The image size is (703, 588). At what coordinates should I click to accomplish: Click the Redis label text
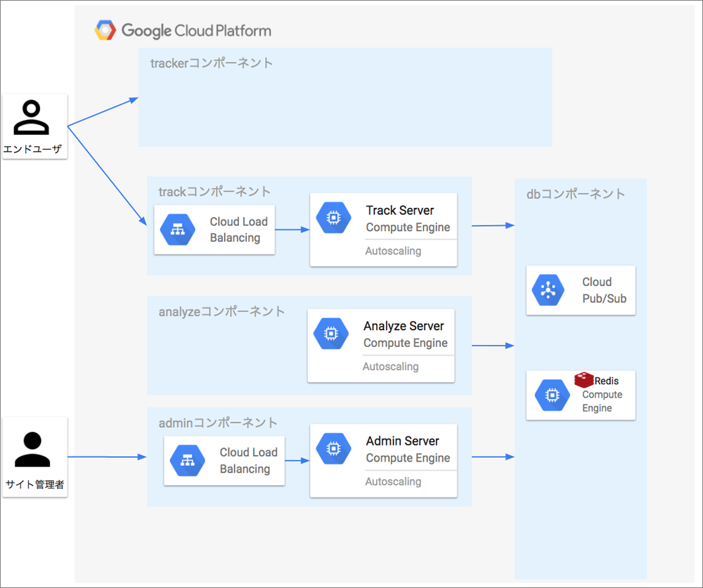point(607,381)
